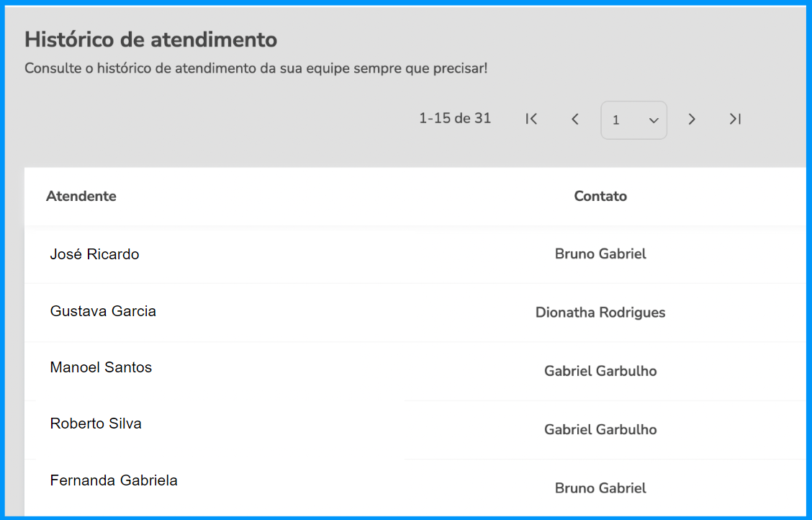Go to previous page arrow

tap(575, 119)
